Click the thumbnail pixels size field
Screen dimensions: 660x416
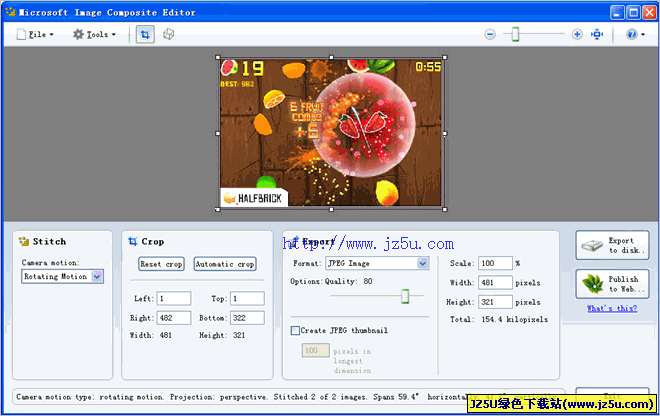[x=315, y=350]
